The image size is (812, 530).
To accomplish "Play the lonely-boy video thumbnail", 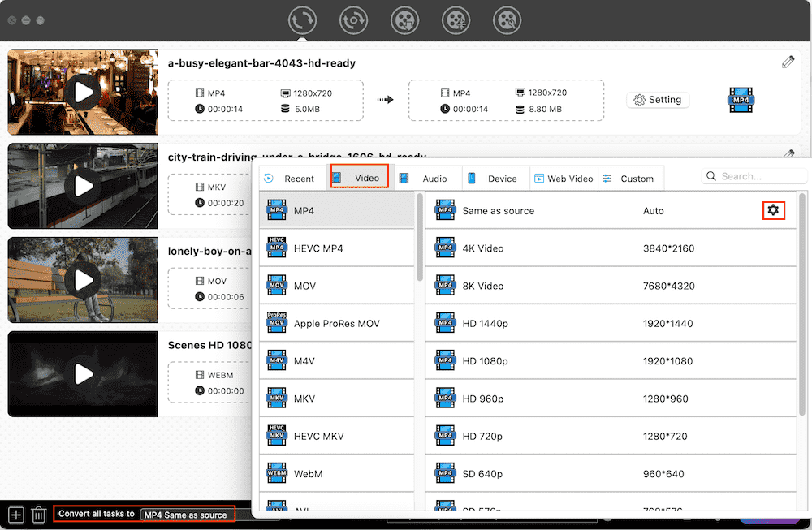I will click(x=83, y=280).
